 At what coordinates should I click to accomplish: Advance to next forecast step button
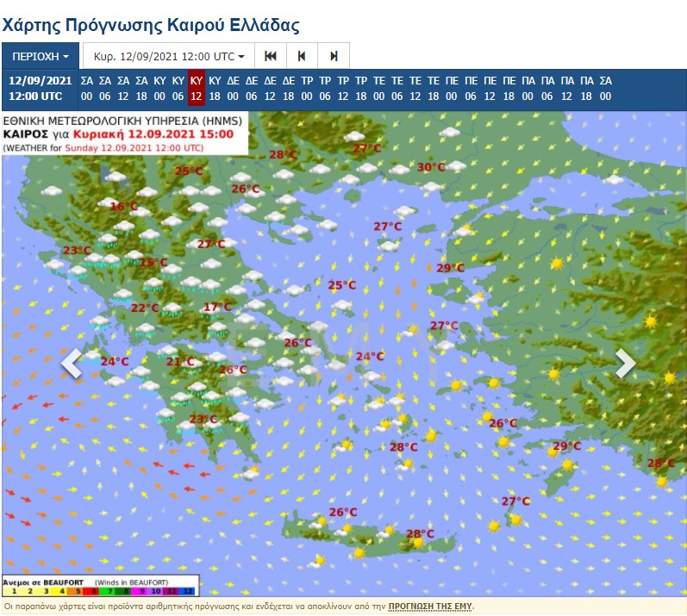[x=334, y=56]
